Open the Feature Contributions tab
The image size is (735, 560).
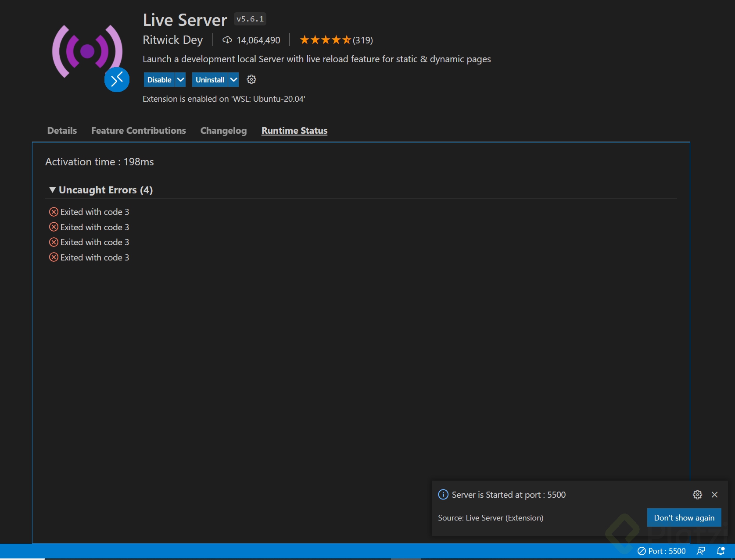click(x=139, y=131)
